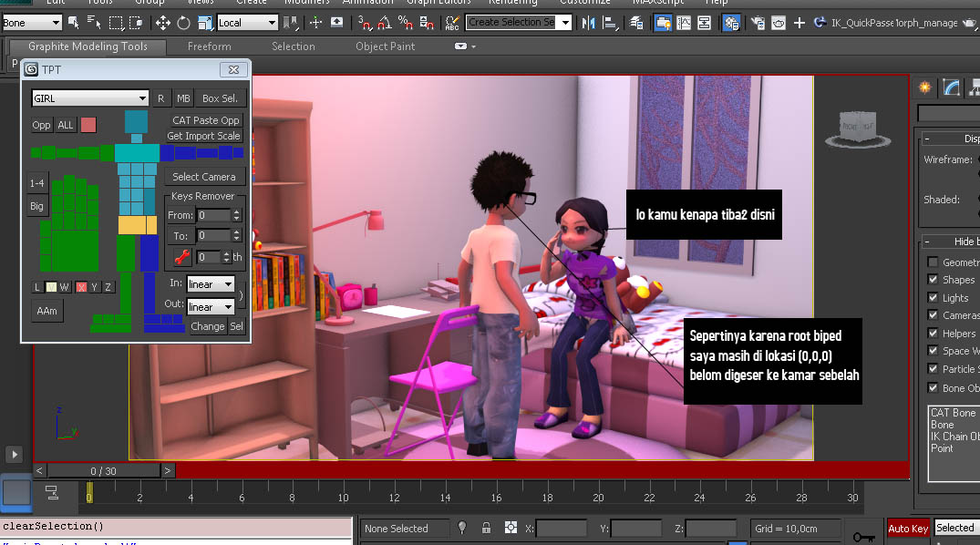Open the Layer Manager icon
This screenshot has height=545, width=980.
(x=636, y=23)
